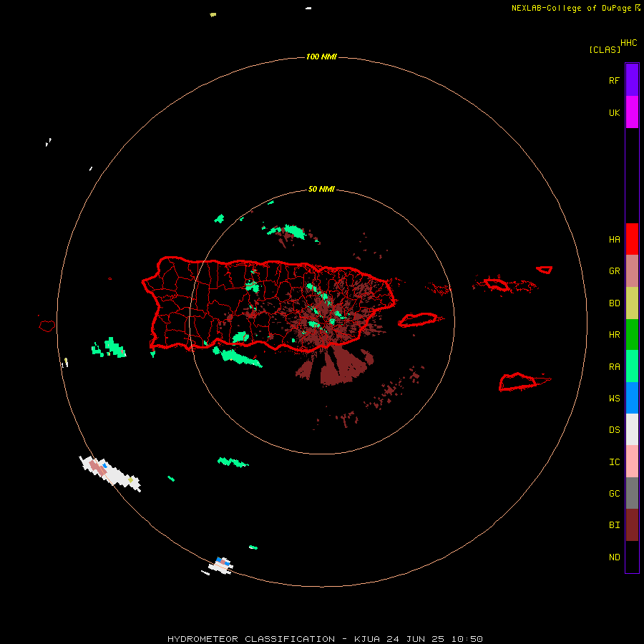The height and width of the screenshot is (644, 644).
Task: Select the gray GC ground clutter swatch
Action: (632, 493)
